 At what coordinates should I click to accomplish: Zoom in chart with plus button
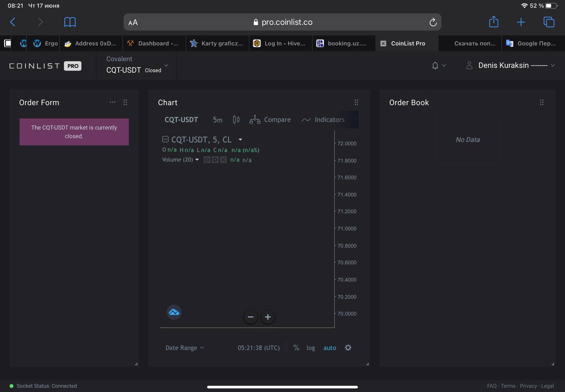pos(268,317)
